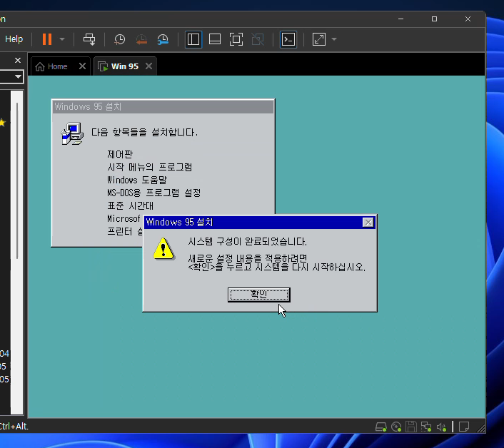Click the hard disk status bar icon
The width and height of the screenshot is (504, 448).
point(381,427)
